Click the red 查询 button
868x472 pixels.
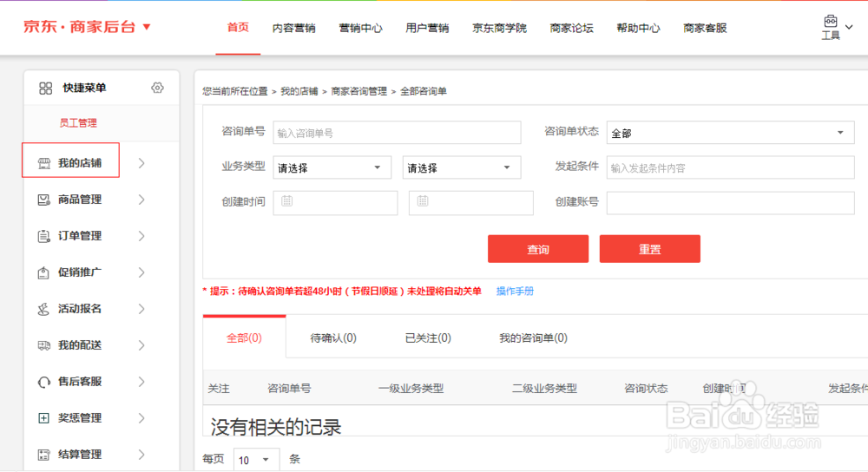pyautogui.click(x=538, y=249)
